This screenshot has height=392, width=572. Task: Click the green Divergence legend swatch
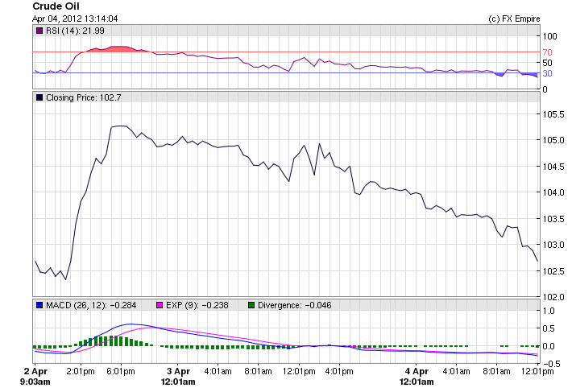coord(251,305)
